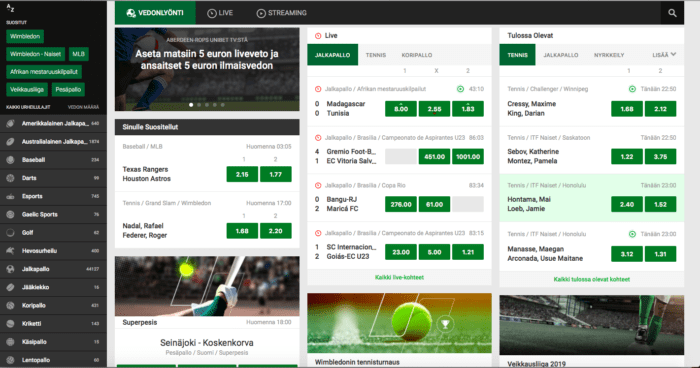
Task: Click the A-Z sports sorting icon
Action: click(10, 8)
